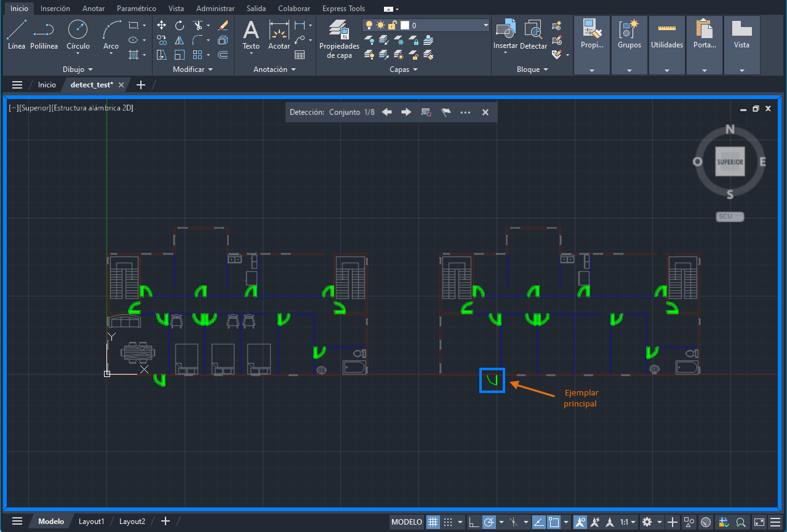
Task: Toggle isometric drafting in status bar
Action: click(x=513, y=522)
